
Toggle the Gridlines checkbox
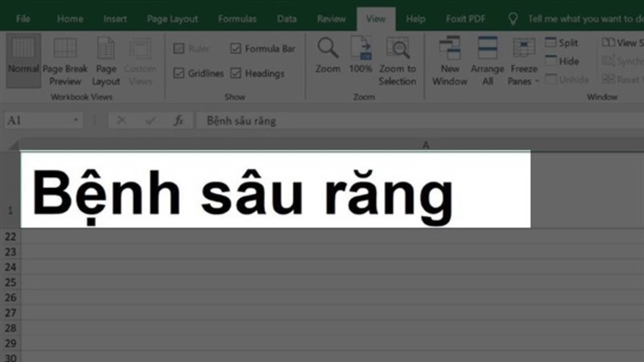click(179, 73)
